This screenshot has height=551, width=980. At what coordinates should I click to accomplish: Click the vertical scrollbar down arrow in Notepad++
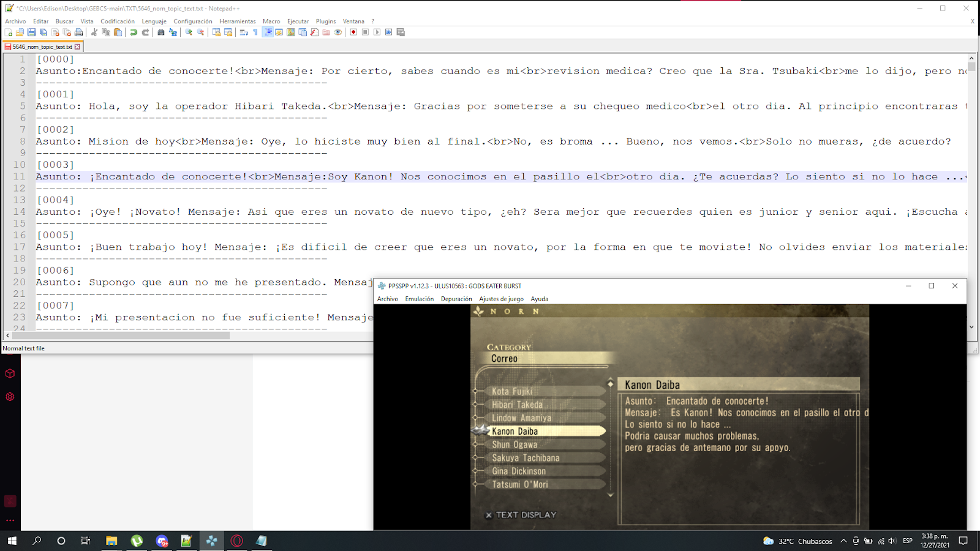tap(971, 327)
